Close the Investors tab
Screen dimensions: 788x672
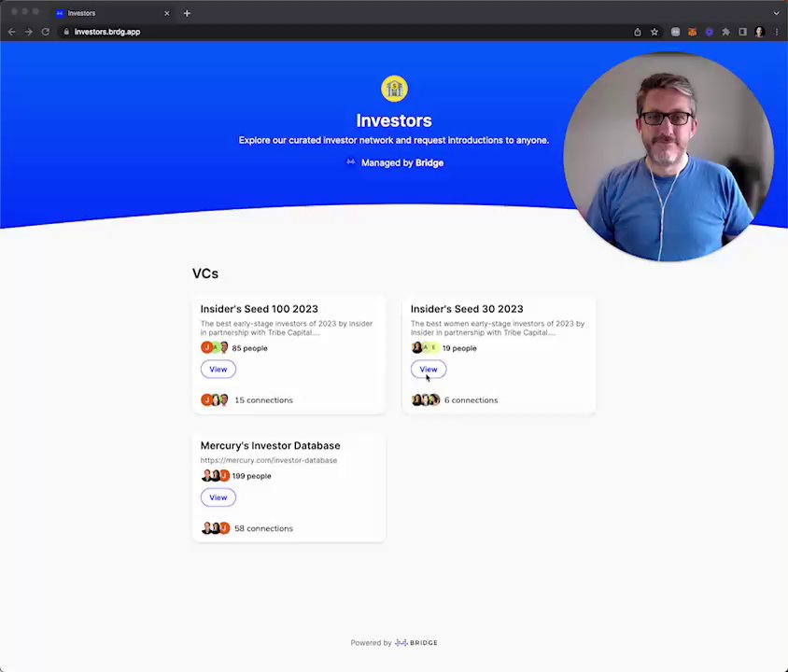coord(167,13)
